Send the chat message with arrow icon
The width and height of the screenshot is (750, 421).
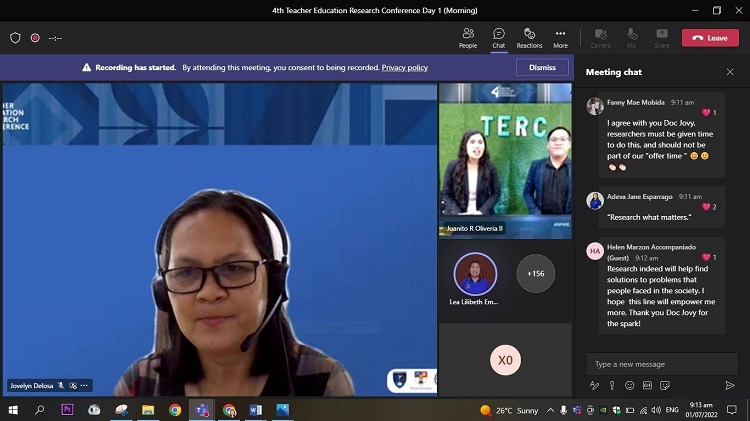729,385
